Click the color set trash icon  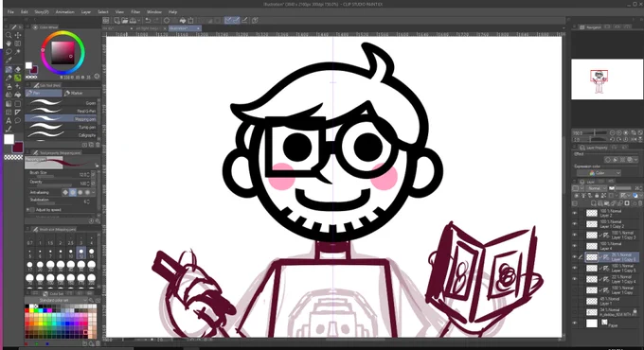97,343
